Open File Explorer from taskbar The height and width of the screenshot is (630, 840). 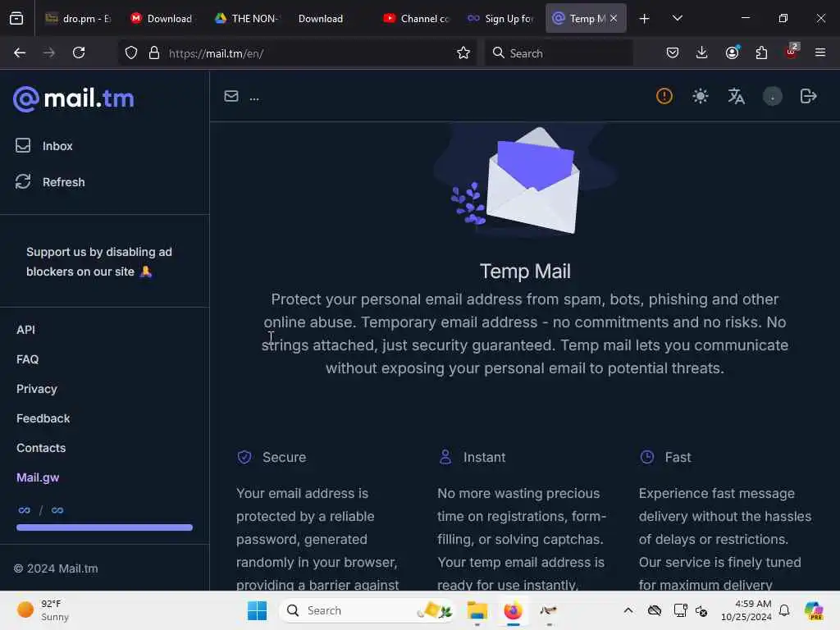pyautogui.click(x=477, y=610)
